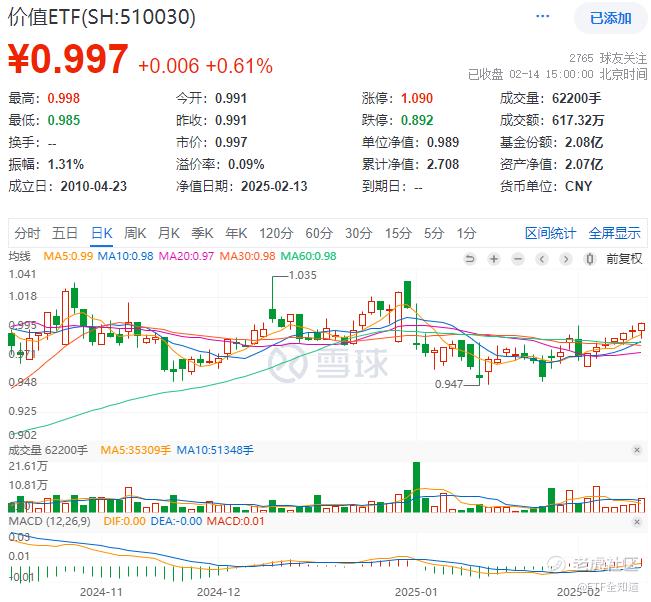Click the 涨停 1.090 value
The image size is (651, 602).
417,98
